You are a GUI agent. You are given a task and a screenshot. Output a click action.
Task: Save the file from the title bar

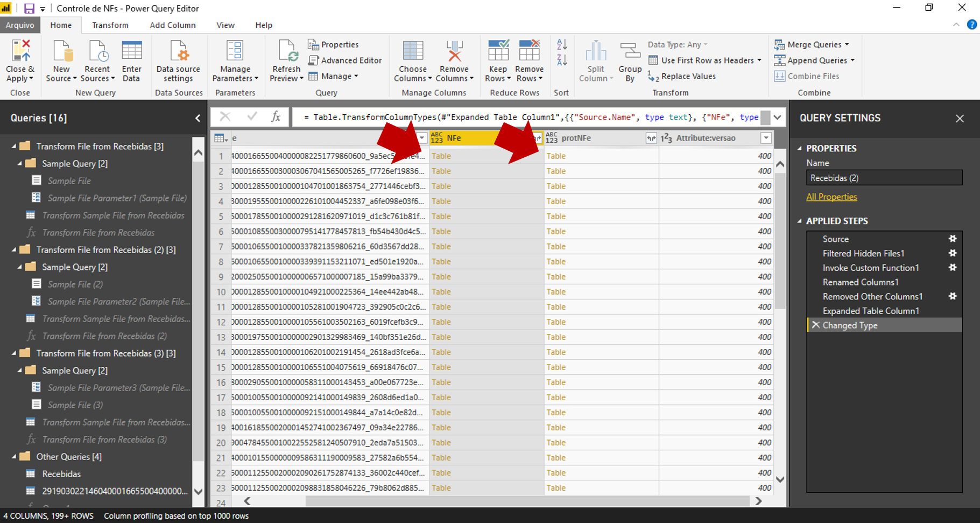click(29, 9)
